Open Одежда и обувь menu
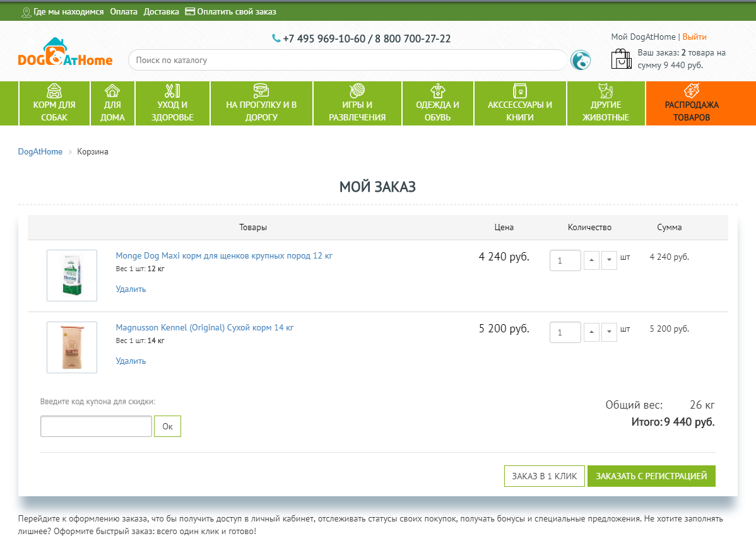Screen dimensions: 756x553 438,103
